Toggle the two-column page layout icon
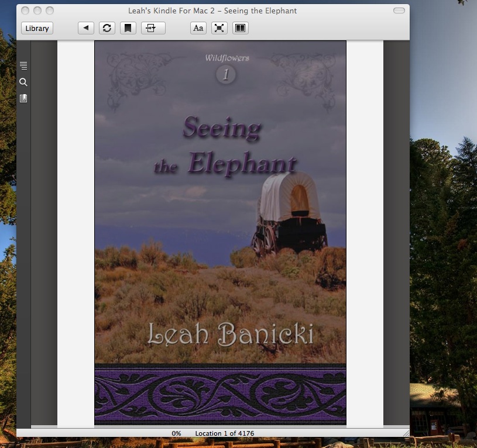The image size is (477, 448). click(241, 28)
